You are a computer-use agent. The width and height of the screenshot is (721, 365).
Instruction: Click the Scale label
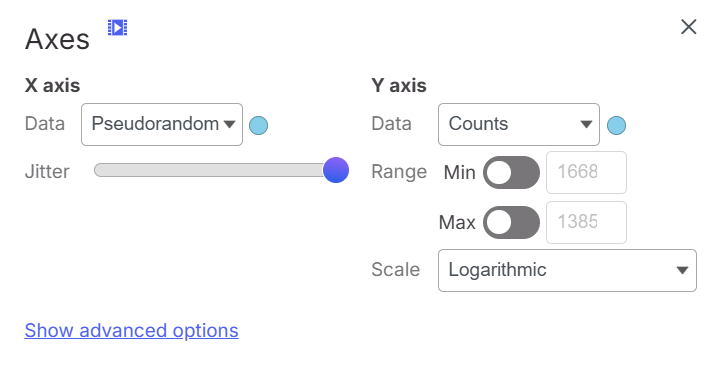(x=395, y=270)
